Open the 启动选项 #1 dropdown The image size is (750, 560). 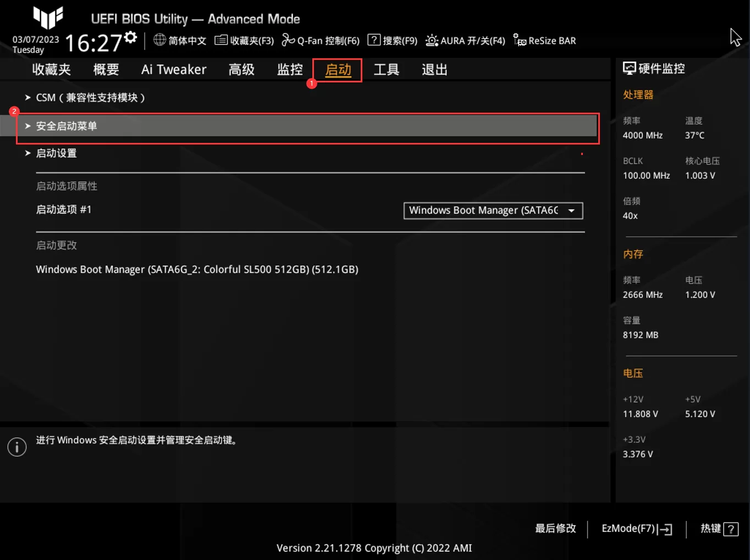coord(493,210)
